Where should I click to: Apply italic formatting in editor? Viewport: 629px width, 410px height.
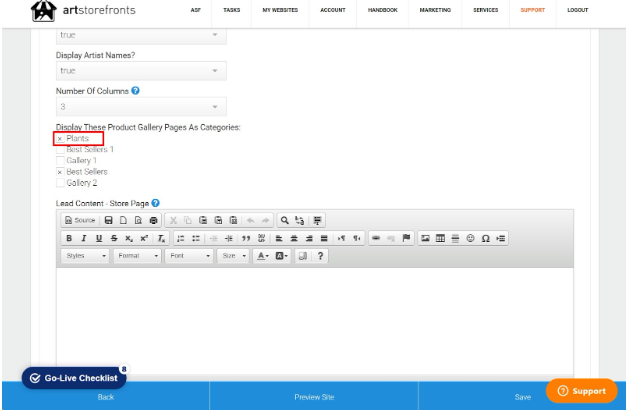pos(84,238)
